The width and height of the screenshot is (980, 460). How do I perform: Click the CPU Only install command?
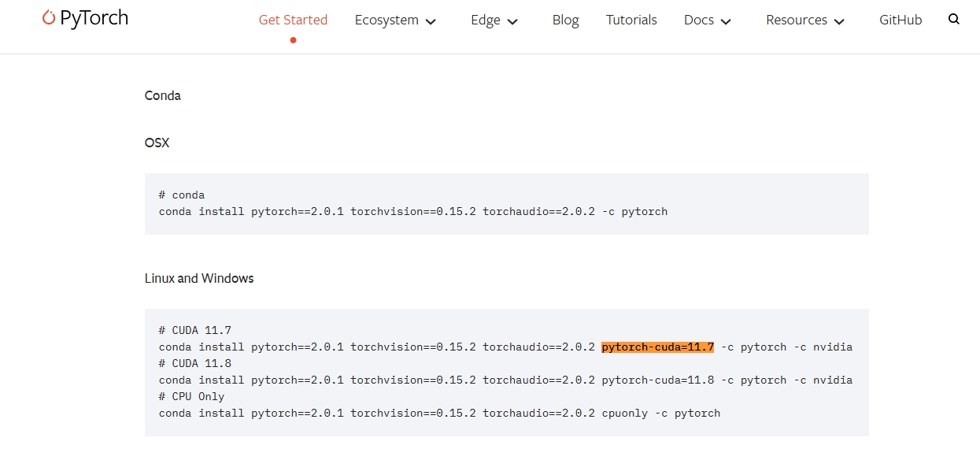(440, 413)
